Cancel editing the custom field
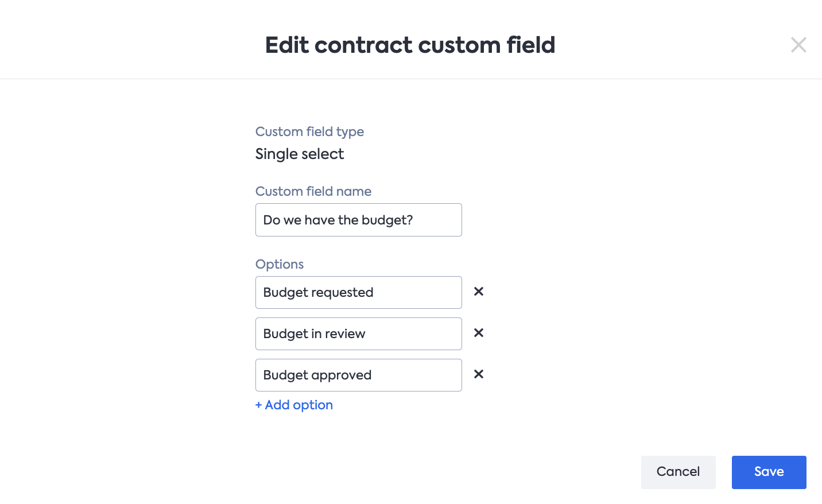 pyautogui.click(x=678, y=472)
